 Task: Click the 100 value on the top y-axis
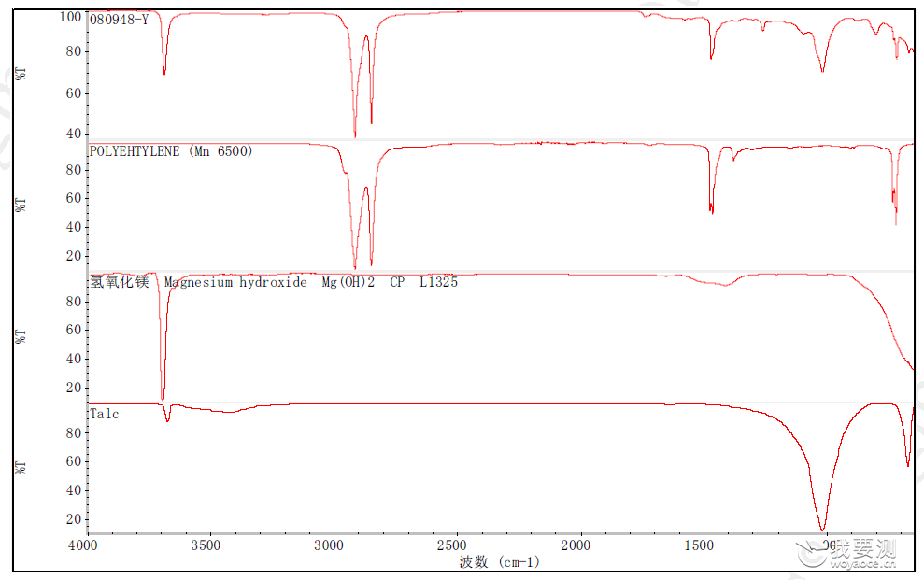pyautogui.click(x=70, y=17)
